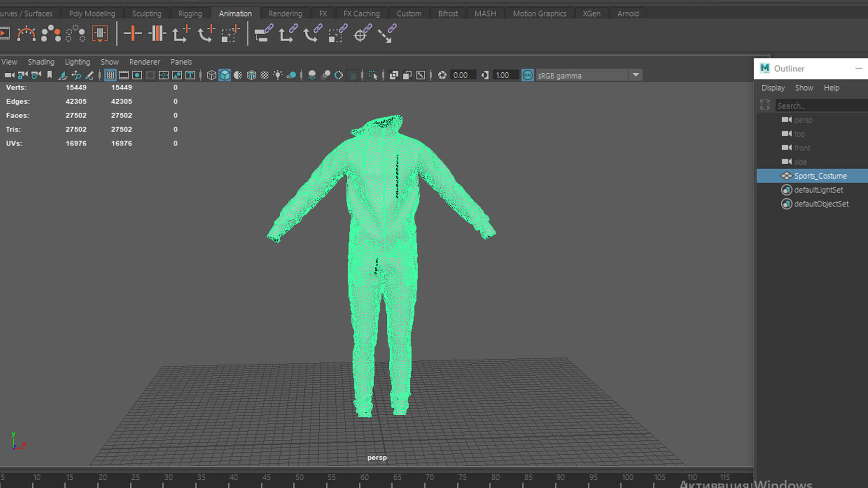The width and height of the screenshot is (868, 488).
Task: Toggle Lock Camera in the panel toolbar
Action: pyautogui.click(x=23, y=75)
